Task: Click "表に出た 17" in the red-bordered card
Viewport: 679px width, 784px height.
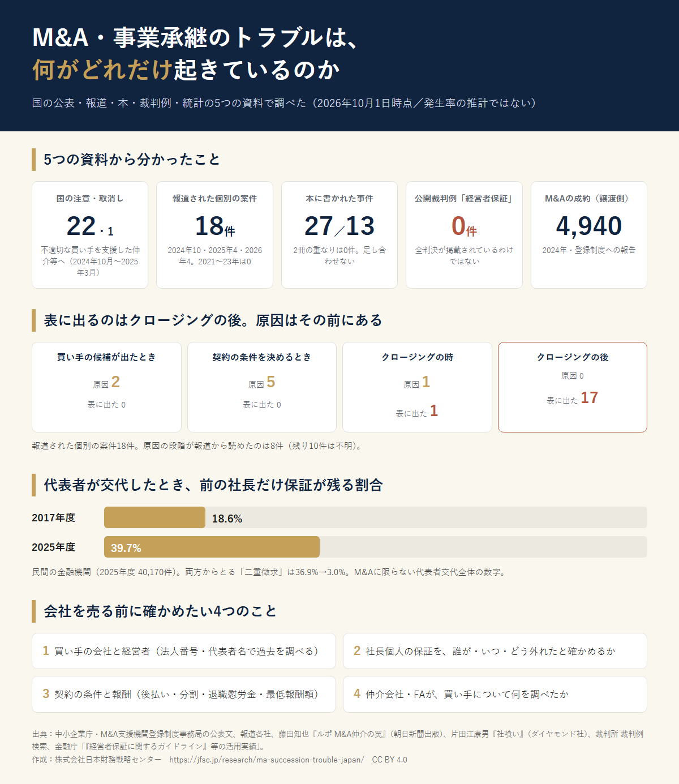Action: [x=573, y=398]
